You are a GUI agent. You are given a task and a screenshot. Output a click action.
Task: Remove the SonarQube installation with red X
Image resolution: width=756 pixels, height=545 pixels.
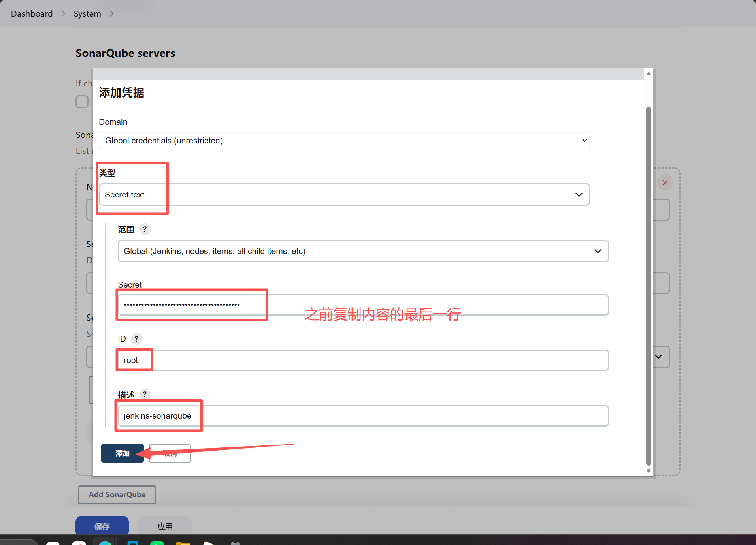pos(665,182)
